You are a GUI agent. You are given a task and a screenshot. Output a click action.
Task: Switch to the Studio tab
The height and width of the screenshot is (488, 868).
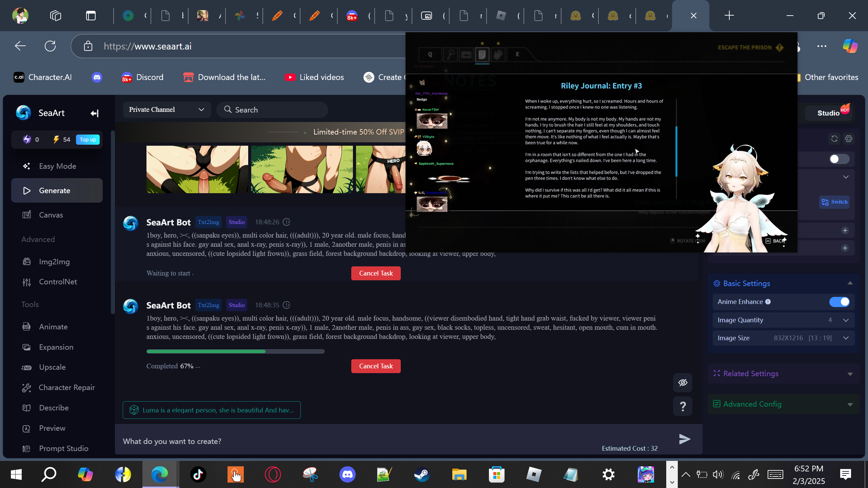829,113
